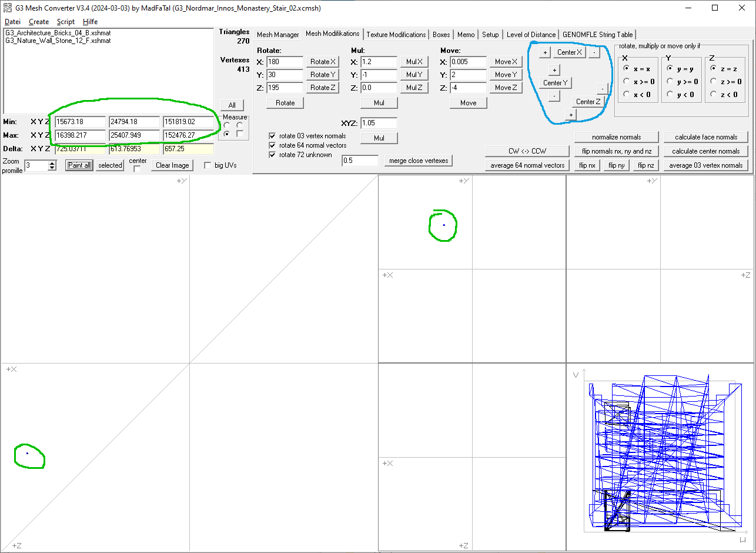Click the Rotate X value input field
756x553 pixels.
(x=285, y=62)
